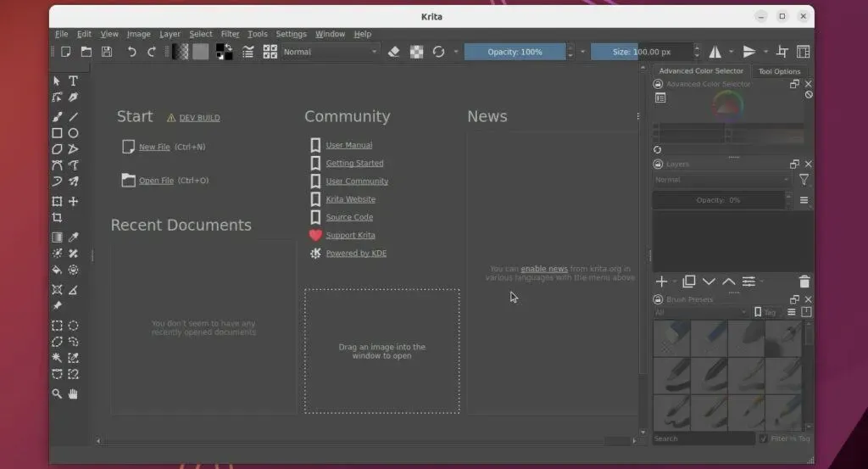The width and height of the screenshot is (868, 469).
Task: Select the Gradient tool
Action: tap(57, 237)
